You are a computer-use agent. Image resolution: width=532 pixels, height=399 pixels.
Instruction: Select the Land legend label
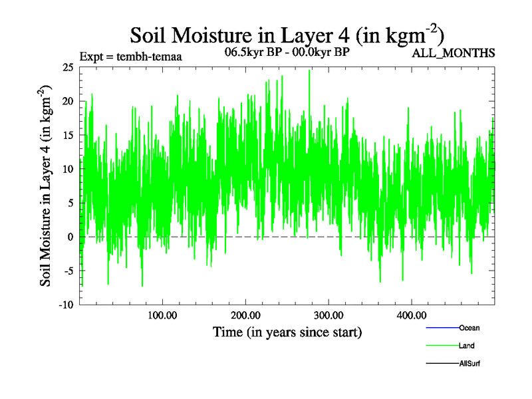pos(466,346)
